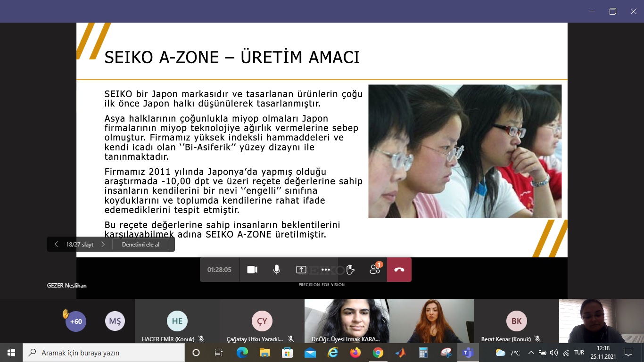Viewport: 644px width, 362px height.
Task: Open MATLAB from the taskbar
Action: tap(401, 353)
